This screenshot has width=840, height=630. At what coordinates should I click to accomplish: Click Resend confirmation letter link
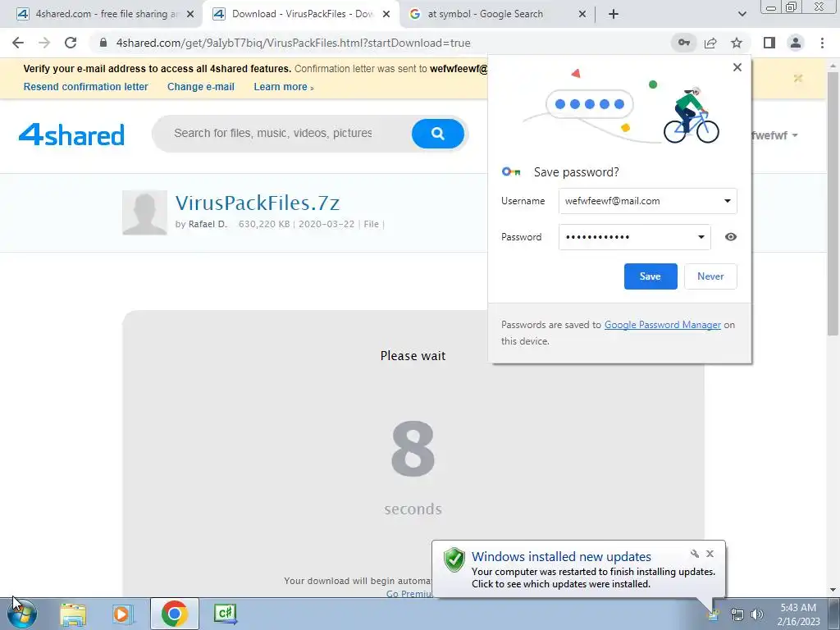coord(85,87)
